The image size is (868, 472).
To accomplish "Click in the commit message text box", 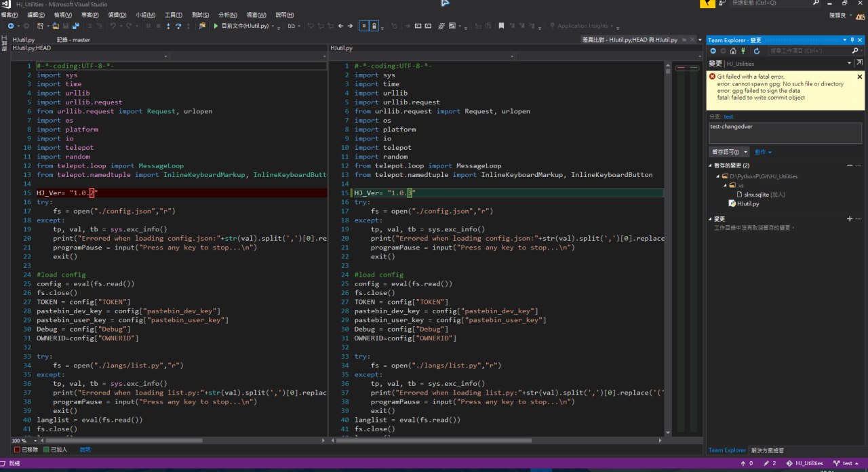I will click(x=785, y=132).
